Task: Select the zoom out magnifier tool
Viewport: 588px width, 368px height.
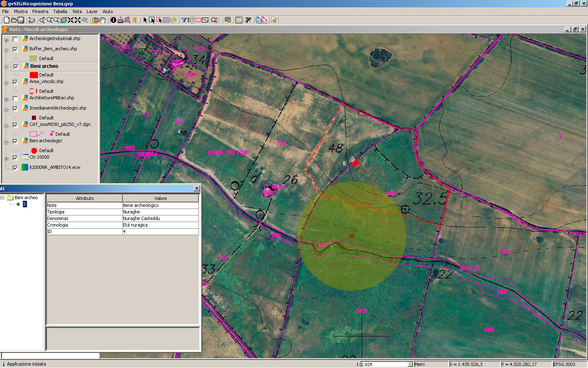Action: pos(56,20)
